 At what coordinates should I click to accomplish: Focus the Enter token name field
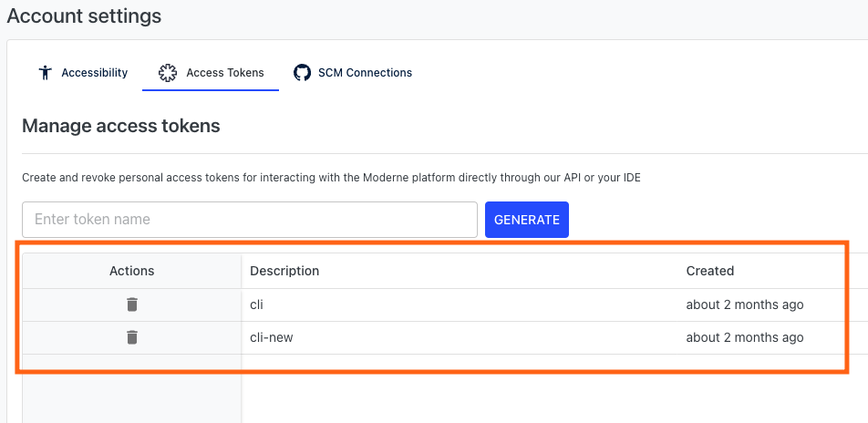pos(250,220)
